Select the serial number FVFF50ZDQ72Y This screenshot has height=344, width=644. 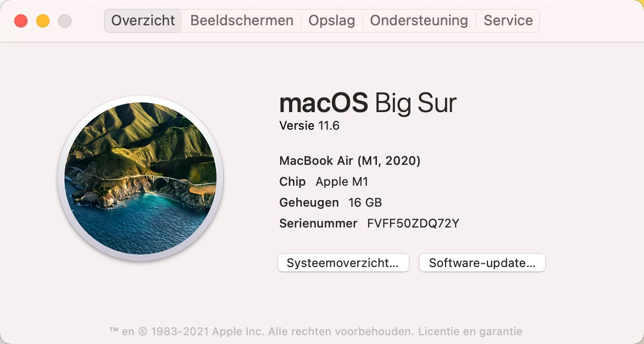[413, 224]
